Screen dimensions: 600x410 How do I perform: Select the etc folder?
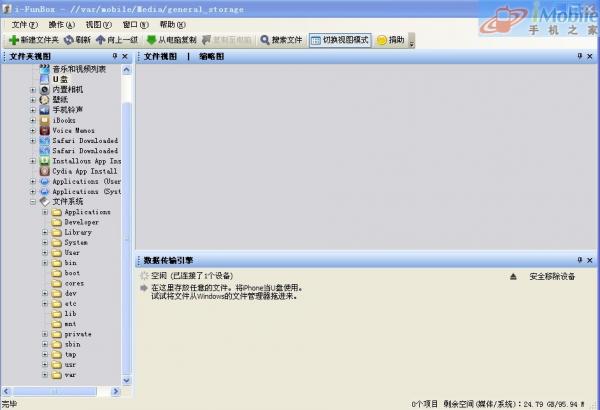(x=70, y=304)
